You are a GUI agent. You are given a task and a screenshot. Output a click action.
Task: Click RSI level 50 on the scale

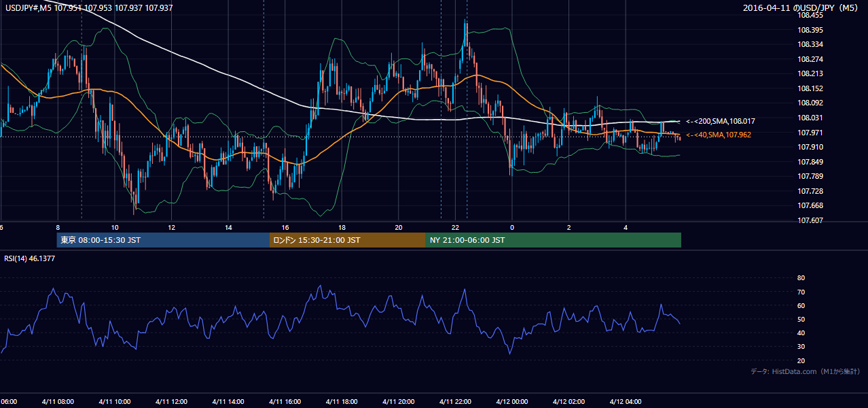pos(801,320)
